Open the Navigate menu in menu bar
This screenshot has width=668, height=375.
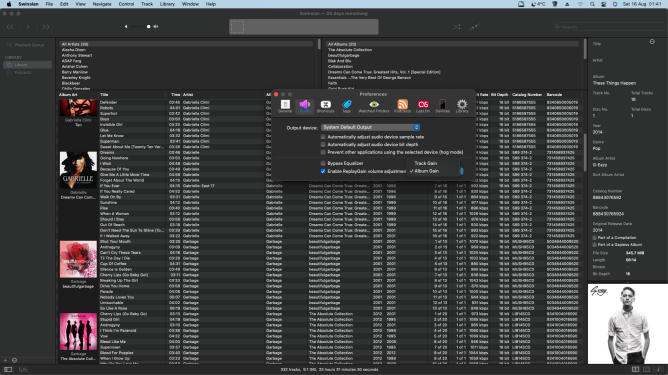(102, 4)
